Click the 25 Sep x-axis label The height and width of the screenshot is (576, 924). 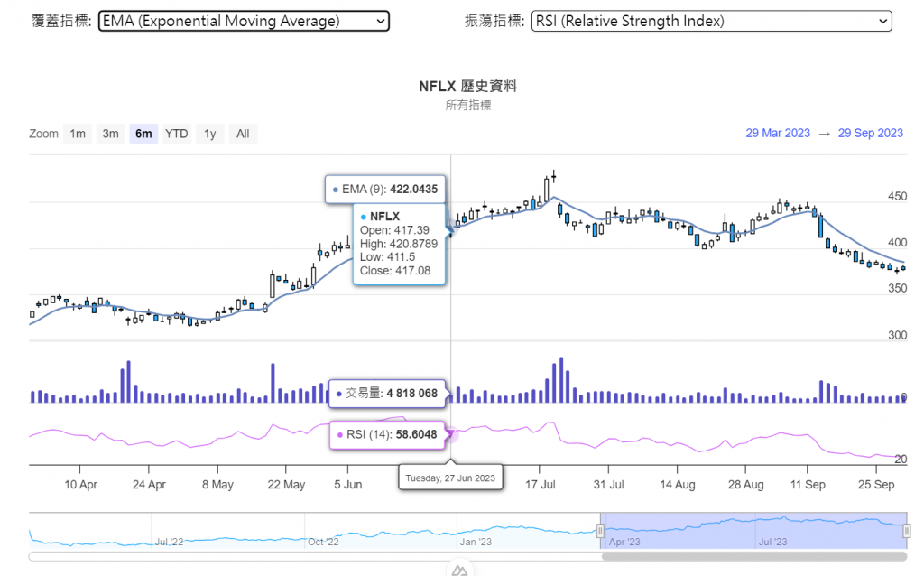[x=876, y=485]
